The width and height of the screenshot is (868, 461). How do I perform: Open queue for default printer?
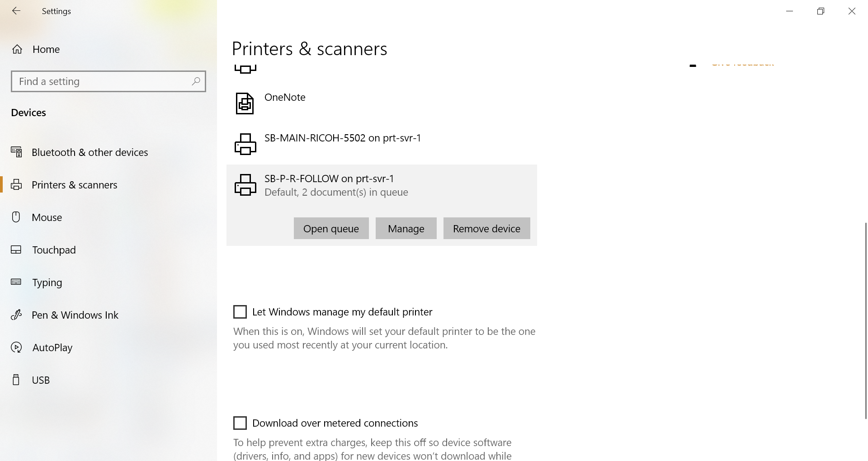click(x=331, y=228)
